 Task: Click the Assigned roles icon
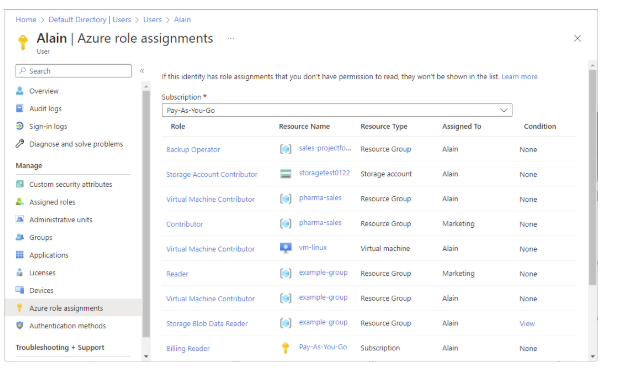[19, 202]
